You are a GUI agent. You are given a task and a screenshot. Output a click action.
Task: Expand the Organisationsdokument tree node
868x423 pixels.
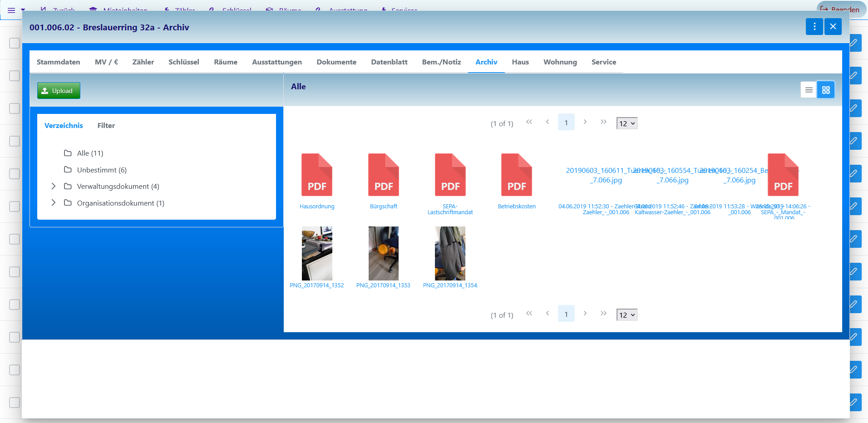(54, 202)
